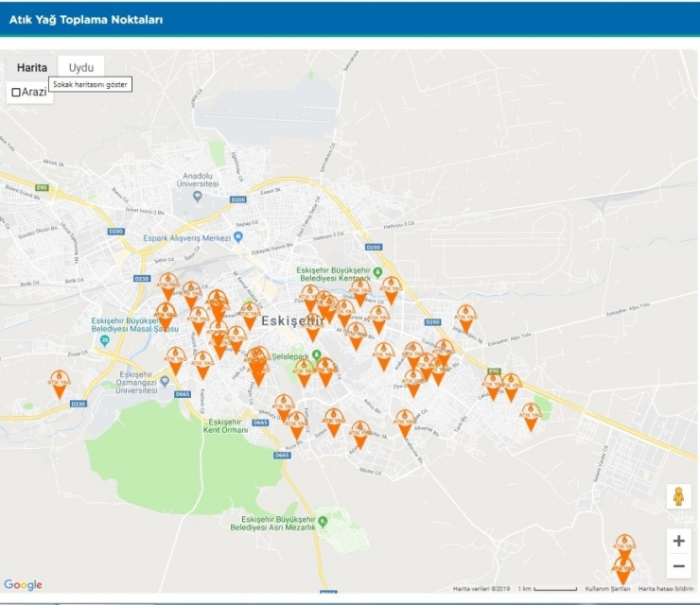The image size is (700, 605).
Task: Enable the Arazi terrain checkbox
Action: click(x=16, y=92)
